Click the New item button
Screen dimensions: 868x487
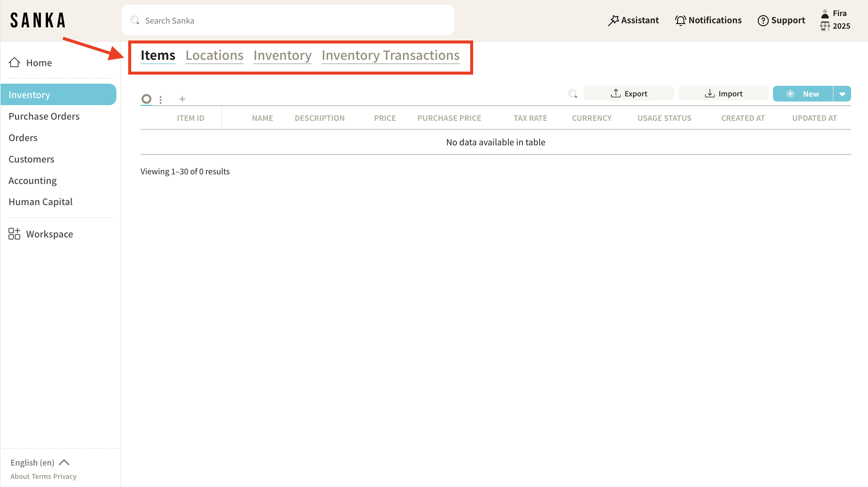click(x=803, y=94)
